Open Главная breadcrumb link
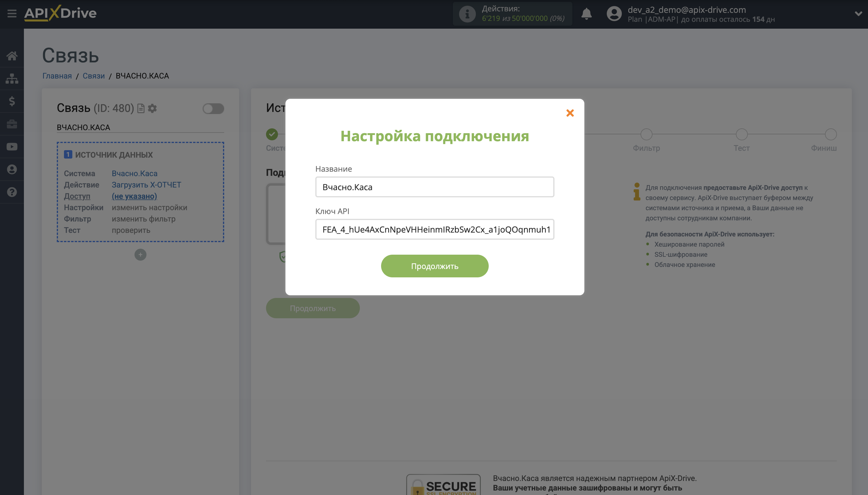This screenshot has height=495, width=868. (x=57, y=76)
